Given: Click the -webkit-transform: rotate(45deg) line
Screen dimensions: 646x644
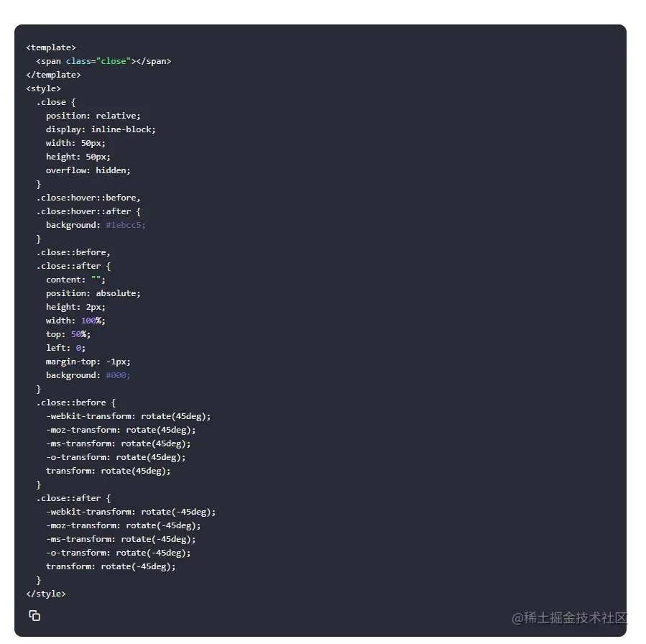Looking at the screenshot, I should [x=129, y=416].
